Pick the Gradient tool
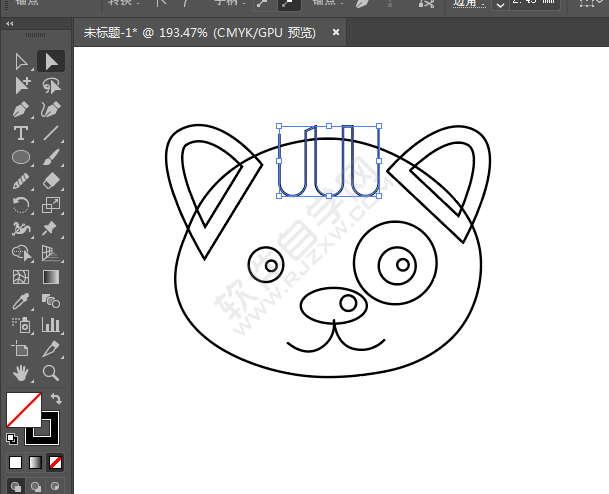 point(51,277)
